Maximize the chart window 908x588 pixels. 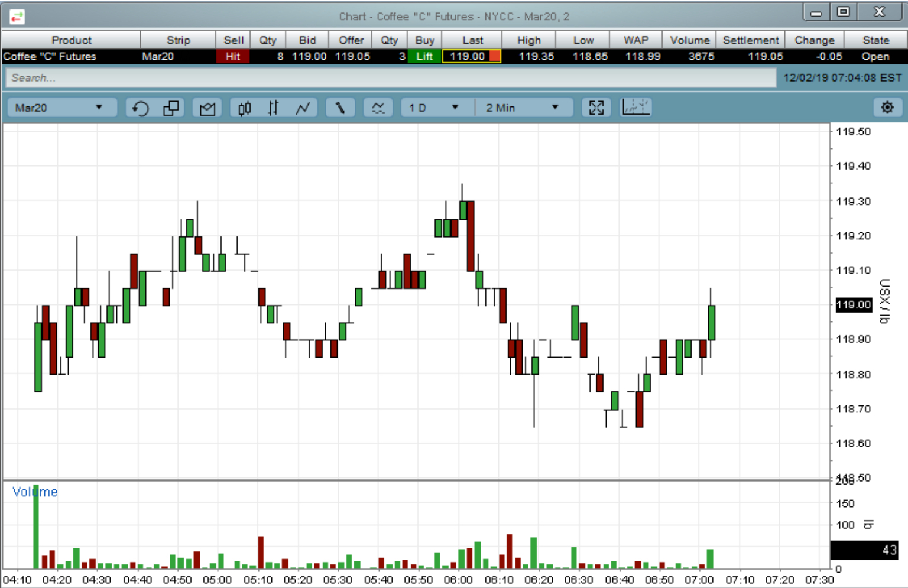tap(844, 12)
